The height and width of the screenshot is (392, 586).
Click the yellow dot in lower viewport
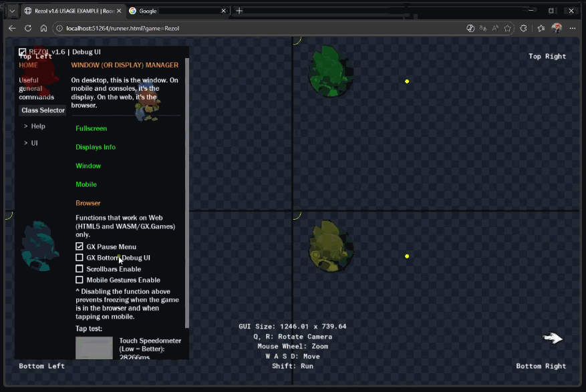[407, 256]
